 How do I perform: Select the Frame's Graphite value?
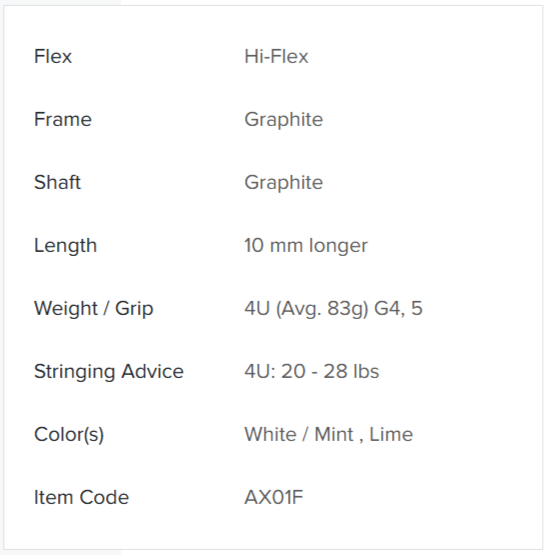[284, 120]
